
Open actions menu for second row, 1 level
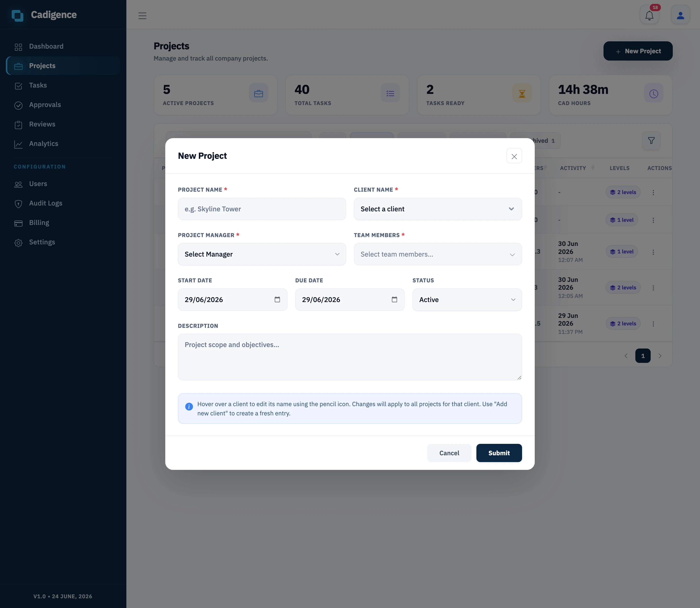point(653,220)
